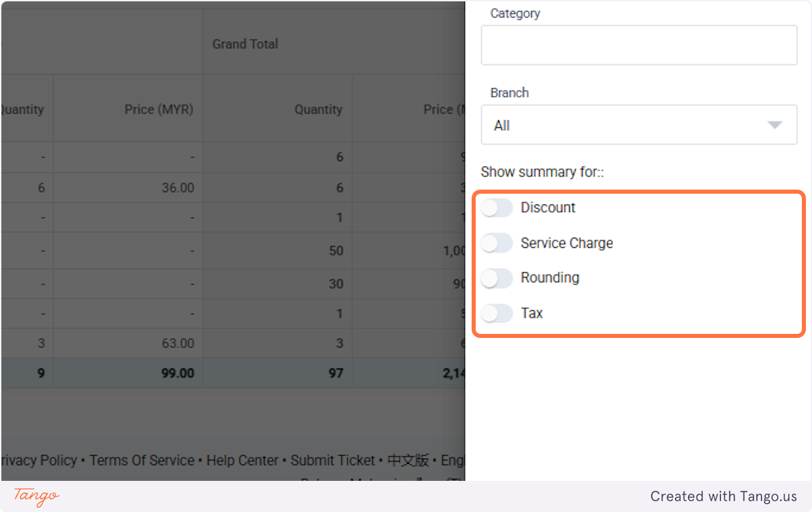Select the quantity cell showing 50

click(x=277, y=251)
